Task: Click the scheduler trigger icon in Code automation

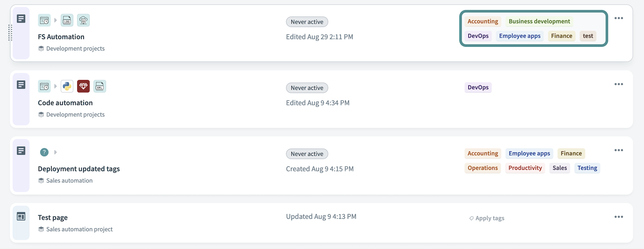Action: tap(44, 86)
